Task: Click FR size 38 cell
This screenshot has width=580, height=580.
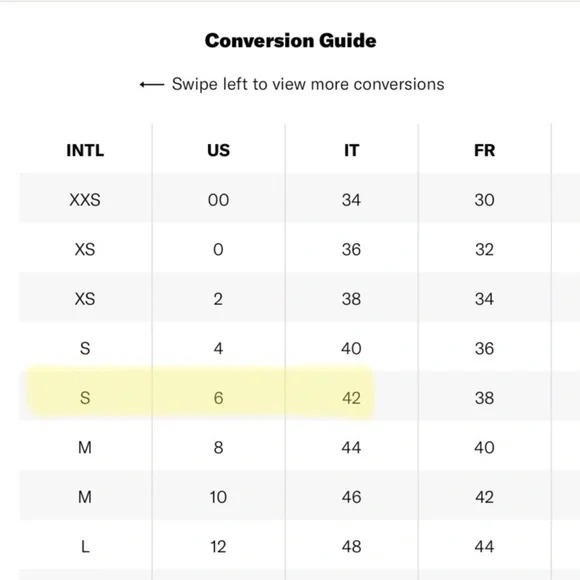Action: tap(485, 398)
